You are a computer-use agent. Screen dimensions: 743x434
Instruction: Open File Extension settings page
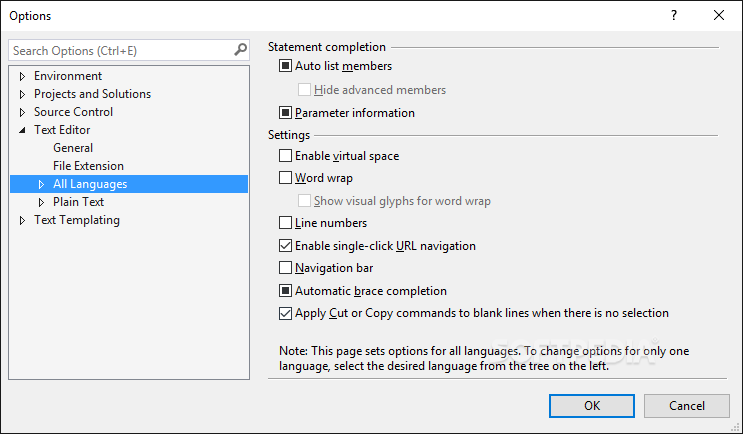click(x=88, y=166)
